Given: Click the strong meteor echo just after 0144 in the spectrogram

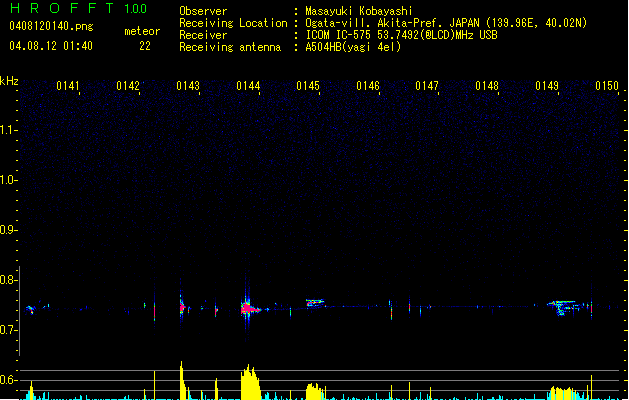Looking at the screenshot, I should [250, 309].
